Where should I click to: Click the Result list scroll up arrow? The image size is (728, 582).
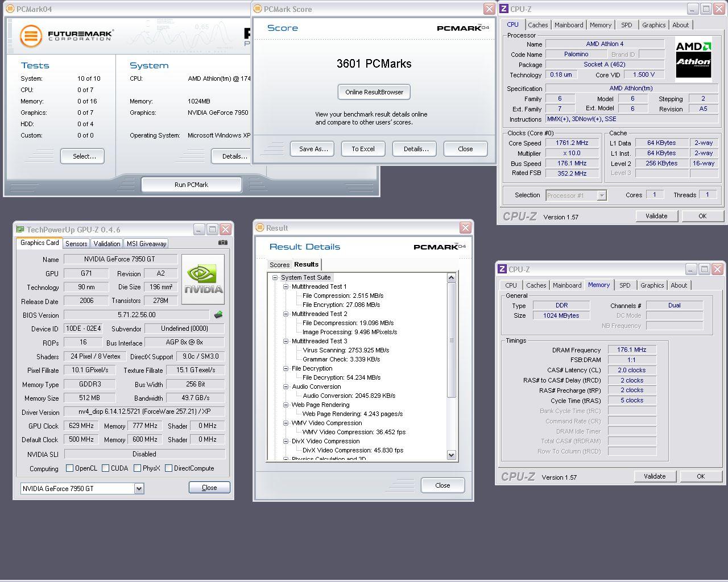pyautogui.click(x=452, y=277)
